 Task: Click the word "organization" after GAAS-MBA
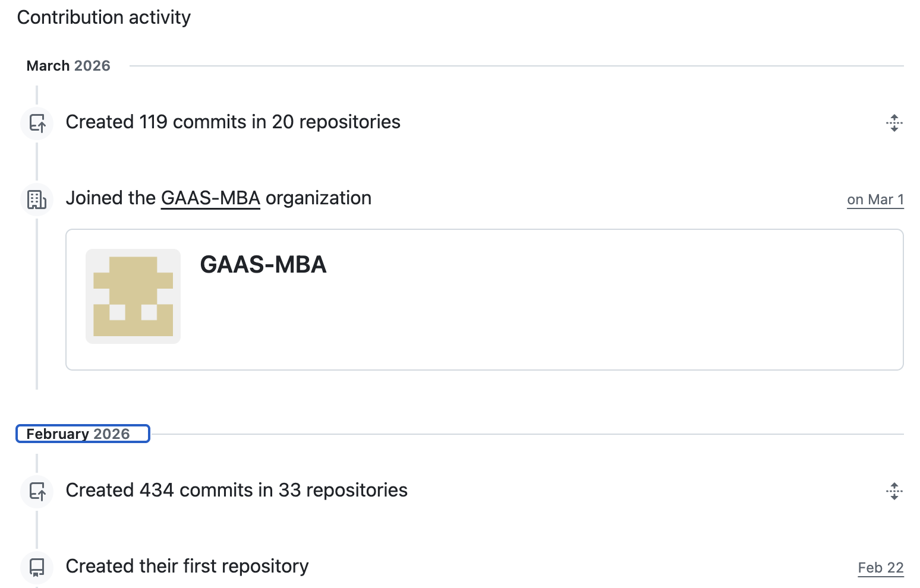click(318, 198)
